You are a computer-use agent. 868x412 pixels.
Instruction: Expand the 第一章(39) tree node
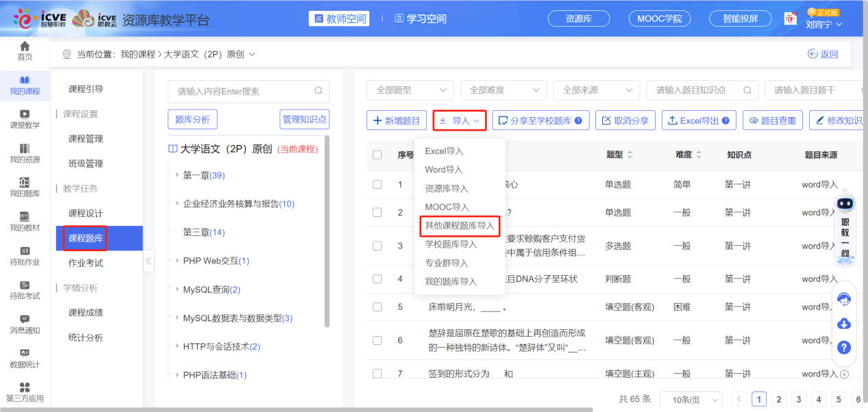pyautogui.click(x=177, y=176)
